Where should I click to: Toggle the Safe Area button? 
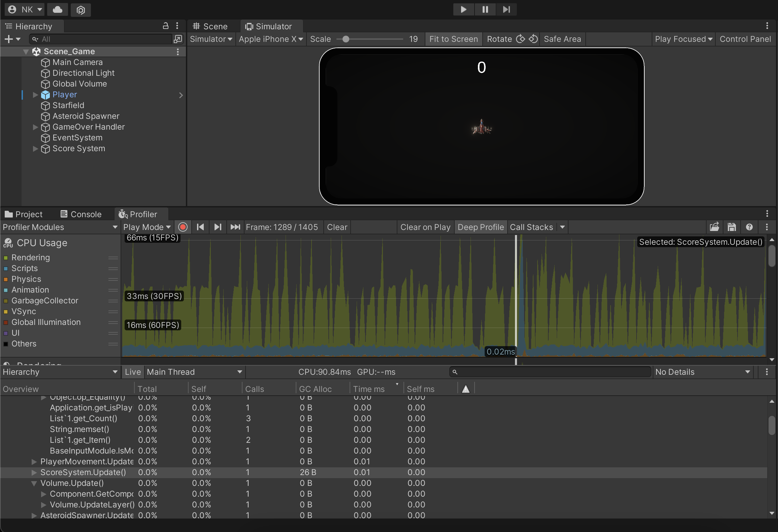(562, 39)
